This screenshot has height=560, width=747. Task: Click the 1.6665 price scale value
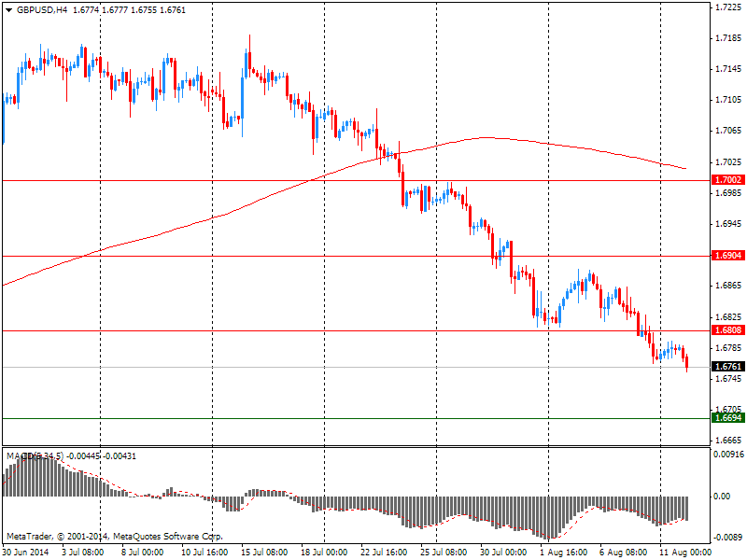(x=729, y=441)
